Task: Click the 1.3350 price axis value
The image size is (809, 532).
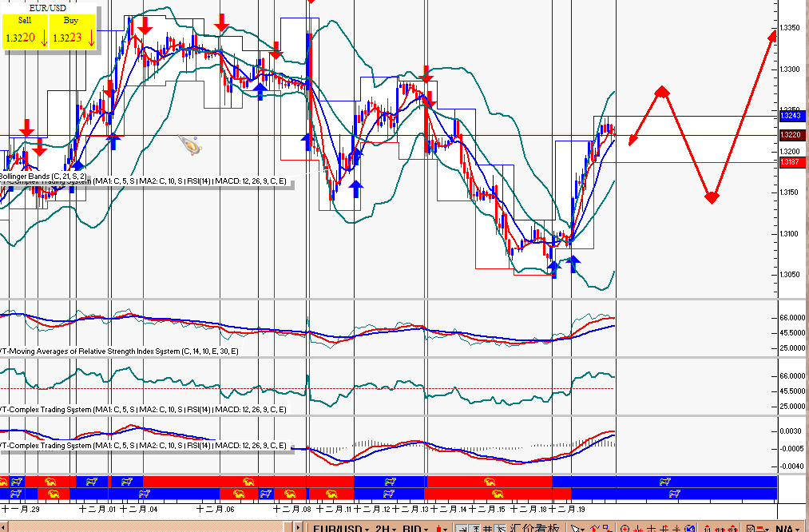Action: tap(790, 28)
